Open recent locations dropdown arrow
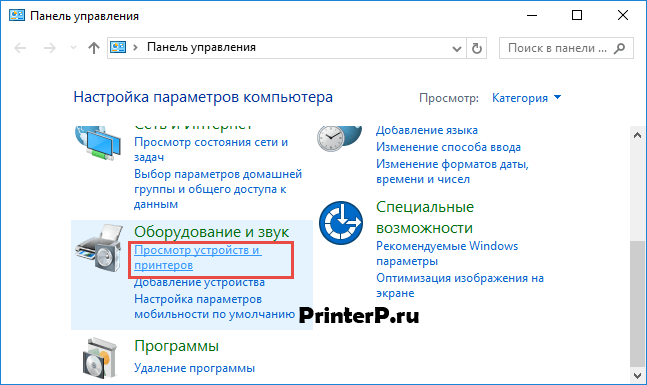 pyautogui.click(x=73, y=48)
